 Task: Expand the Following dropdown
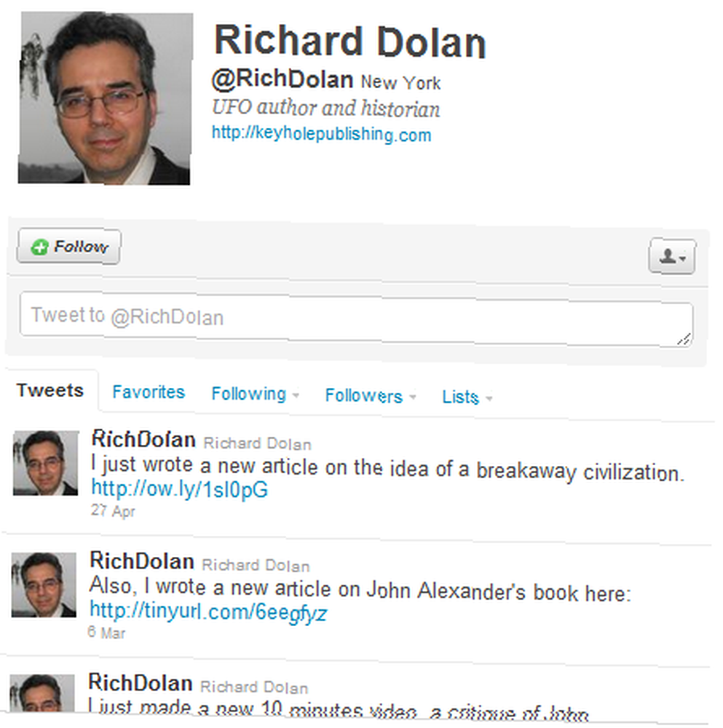click(255, 394)
